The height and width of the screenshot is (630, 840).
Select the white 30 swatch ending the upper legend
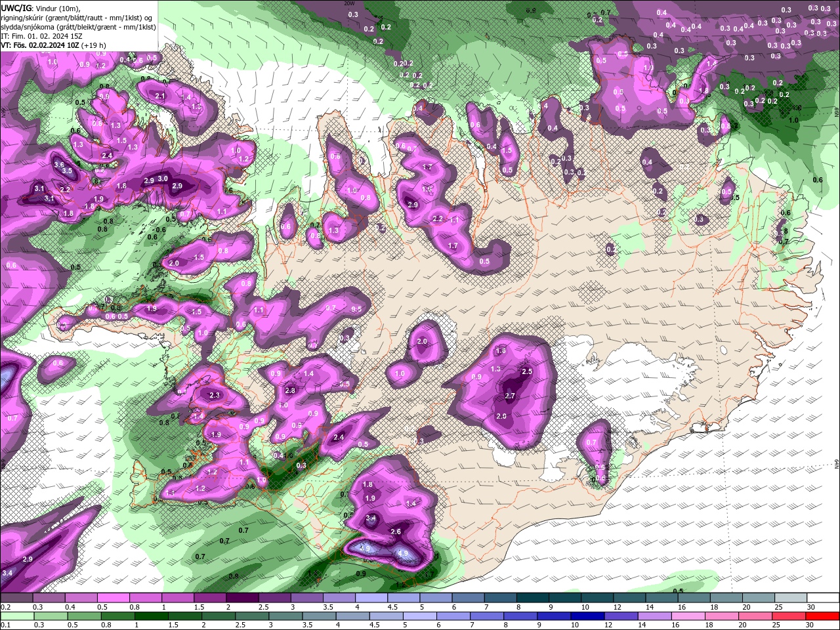(x=823, y=598)
